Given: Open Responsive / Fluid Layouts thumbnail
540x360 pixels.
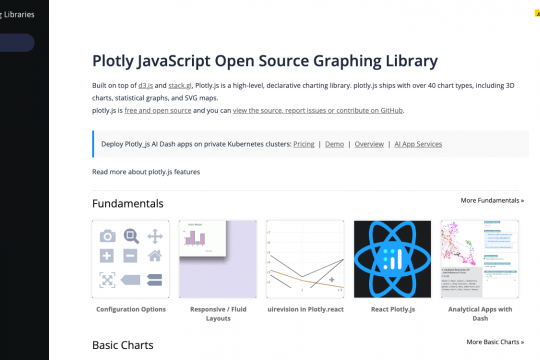Looking at the screenshot, I should [218, 259].
